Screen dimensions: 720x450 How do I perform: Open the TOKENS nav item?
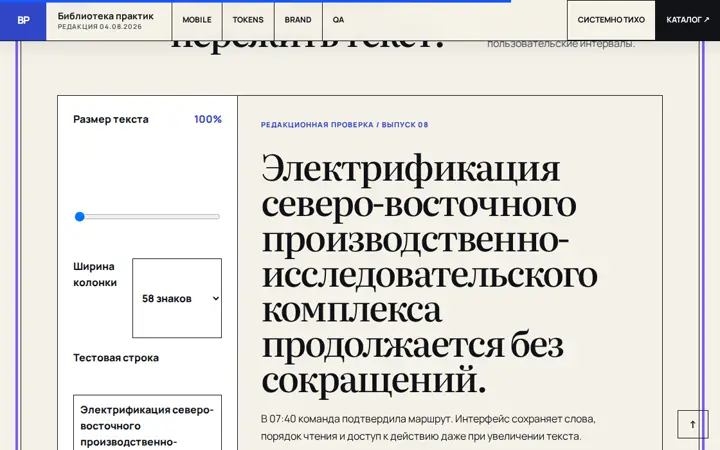(248, 21)
